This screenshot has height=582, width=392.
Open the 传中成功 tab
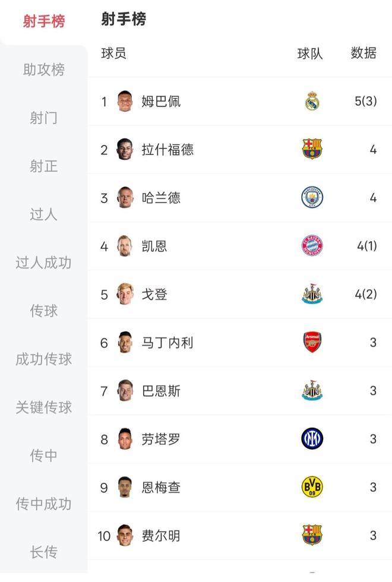coord(44,504)
